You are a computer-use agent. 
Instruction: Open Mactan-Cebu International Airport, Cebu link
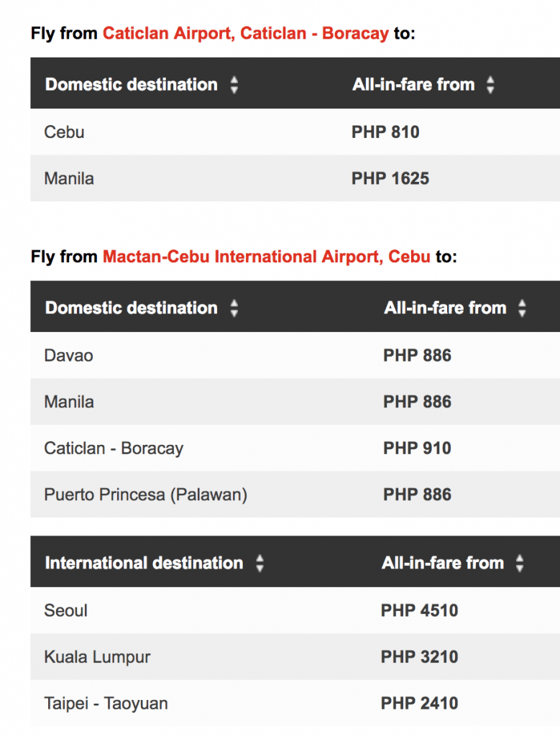(x=266, y=257)
